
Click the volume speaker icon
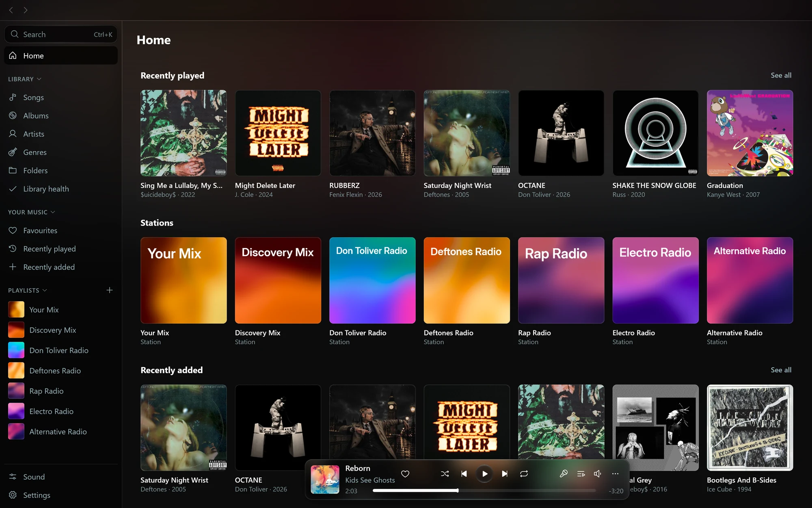point(598,474)
